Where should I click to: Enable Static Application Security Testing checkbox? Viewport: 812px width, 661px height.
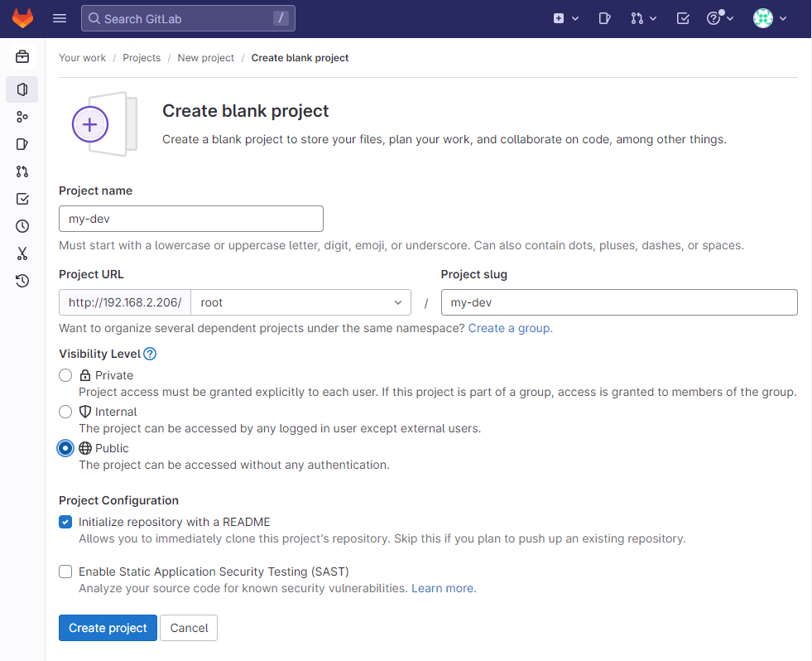point(65,572)
